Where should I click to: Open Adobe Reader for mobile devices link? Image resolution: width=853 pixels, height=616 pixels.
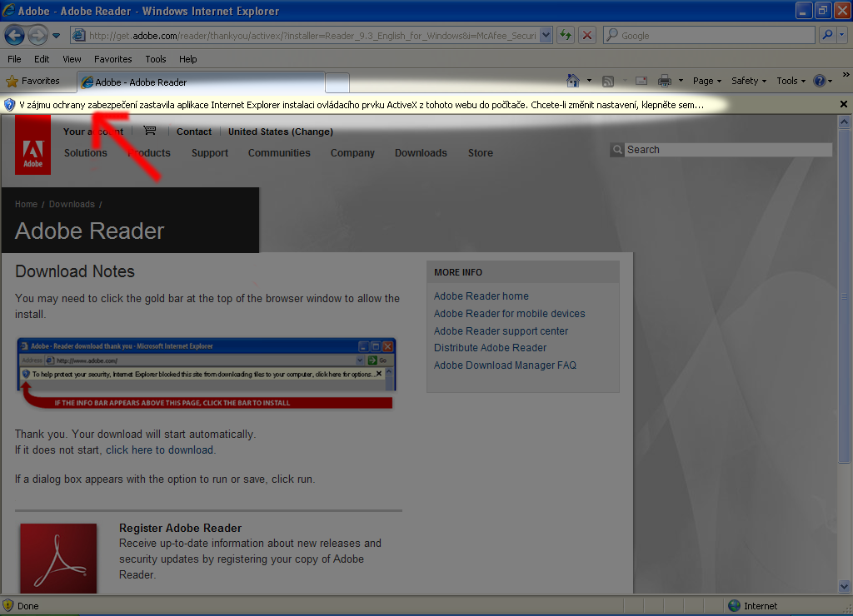509,314
